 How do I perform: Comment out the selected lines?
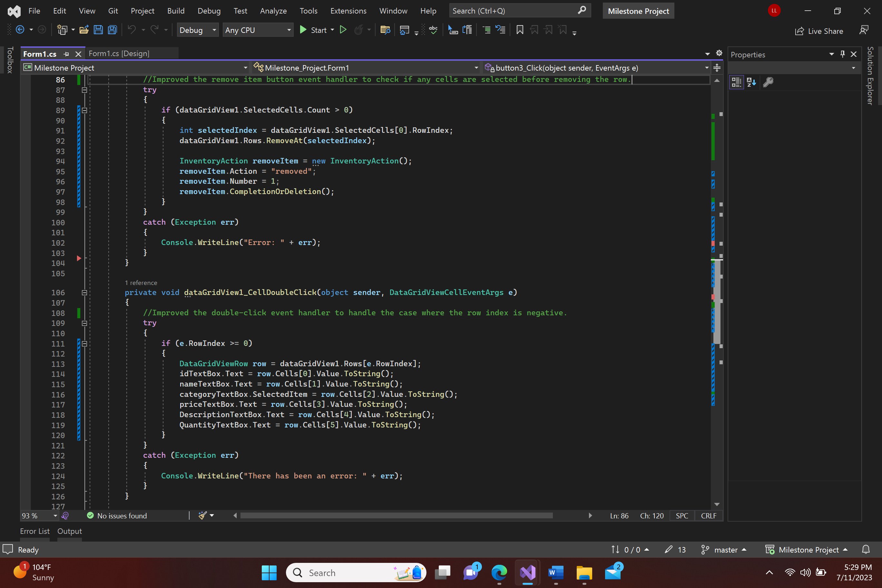[486, 30]
